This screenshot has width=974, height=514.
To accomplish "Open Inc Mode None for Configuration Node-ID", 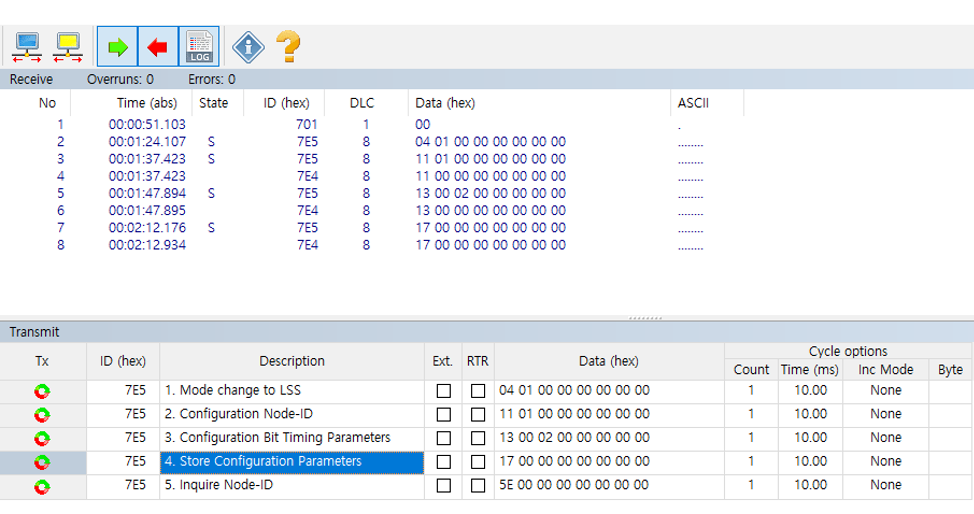I will click(885, 415).
